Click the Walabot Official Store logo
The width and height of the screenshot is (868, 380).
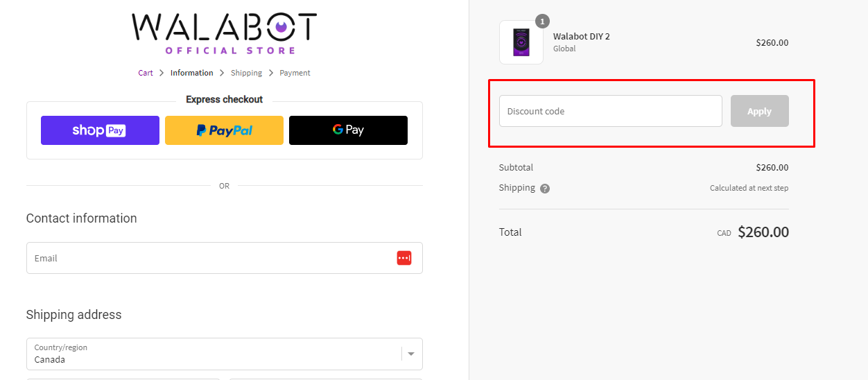pos(224,33)
